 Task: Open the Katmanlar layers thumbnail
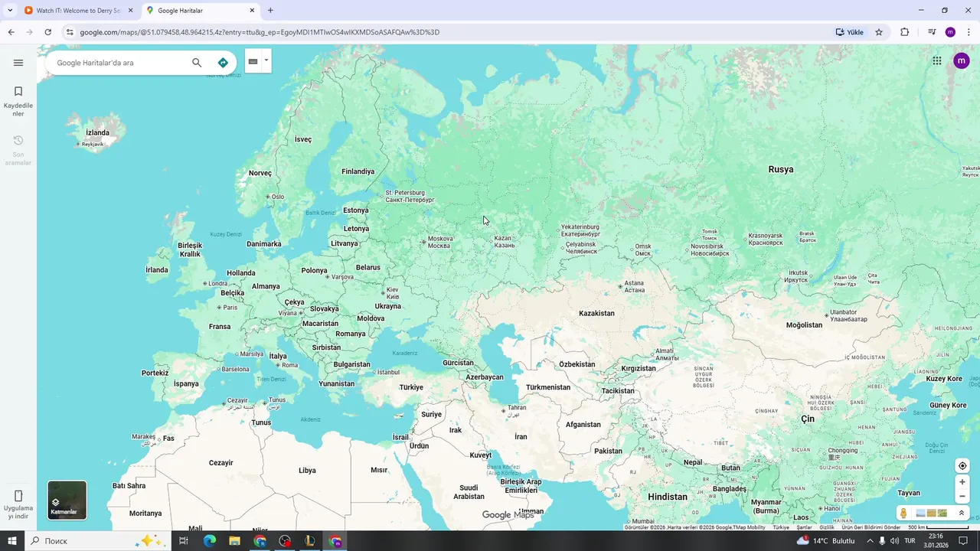click(x=67, y=500)
